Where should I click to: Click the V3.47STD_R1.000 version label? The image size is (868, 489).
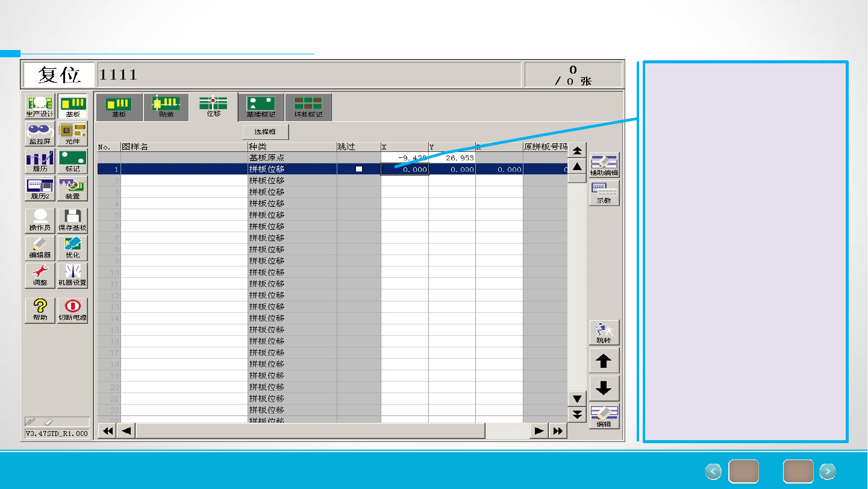[x=57, y=434]
